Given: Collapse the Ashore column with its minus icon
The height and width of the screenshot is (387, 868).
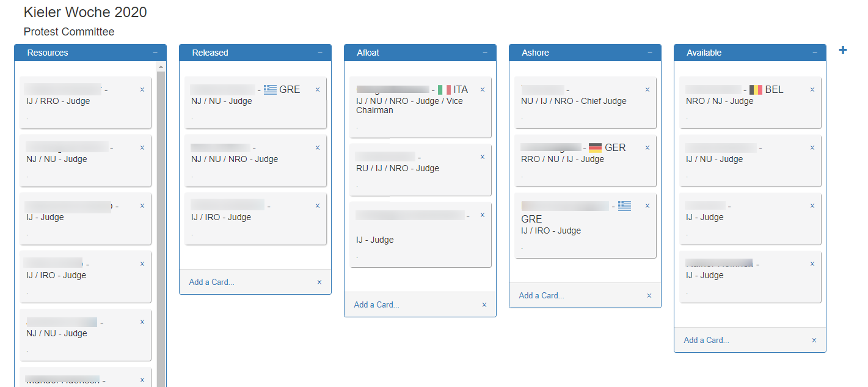Looking at the screenshot, I should [x=650, y=53].
